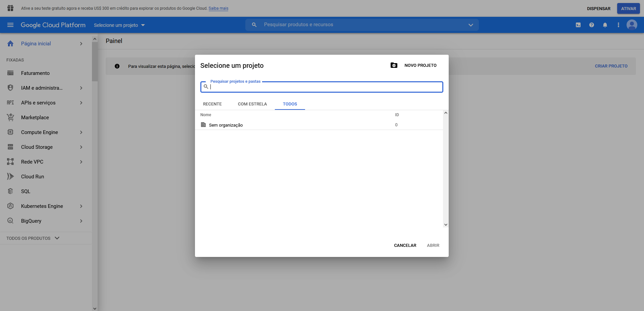Click the Marketplace cart icon

pyautogui.click(x=10, y=117)
